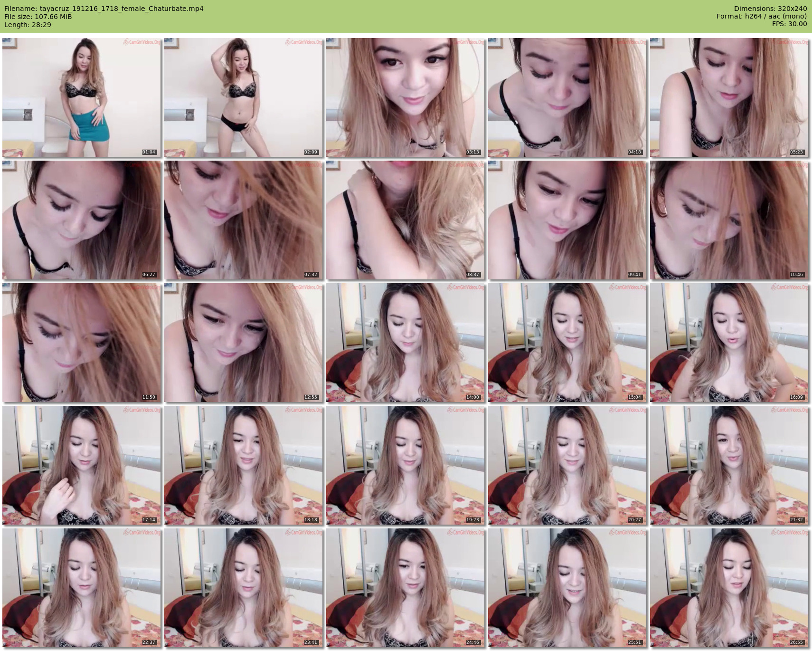Click the "Format: h264 / aac (mono)" text
Image resolution: width=812 pixels, height=651 pixels.
762,17
